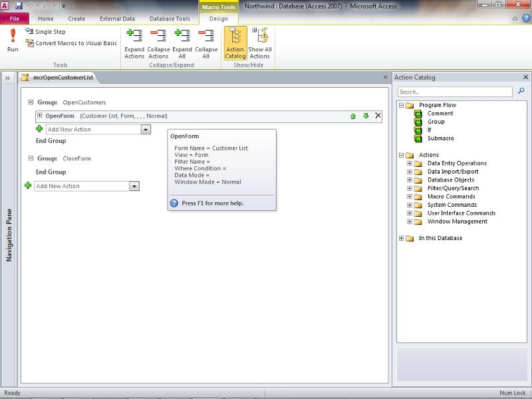Expand the Data Import/Export folder
Image resolution: width=532 pixels, height=399 pixels.
point(410,172)
